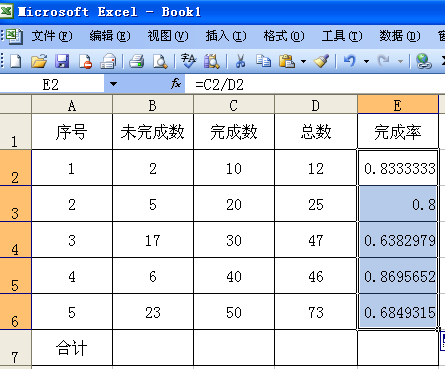Select row 4 header
This screenshot has height=369, width=445.
pos(15,240)
